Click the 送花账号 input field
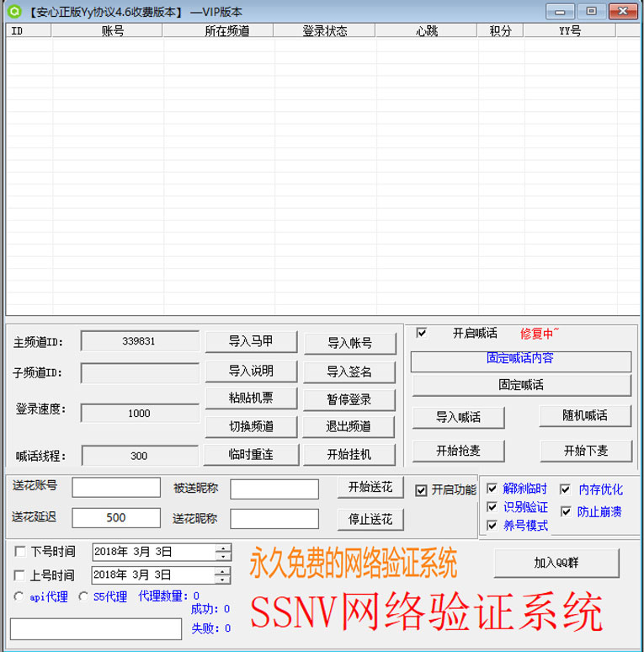 (116, 488)
